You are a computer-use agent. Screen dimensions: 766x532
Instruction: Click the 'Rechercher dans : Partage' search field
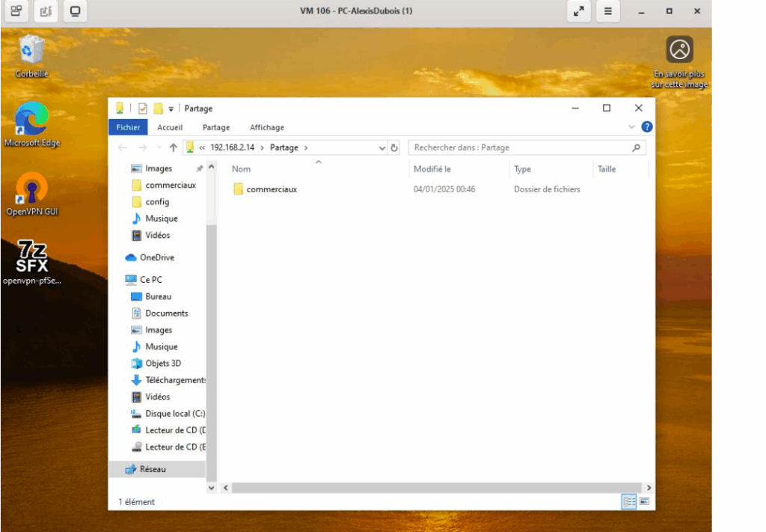coord(527,147)
